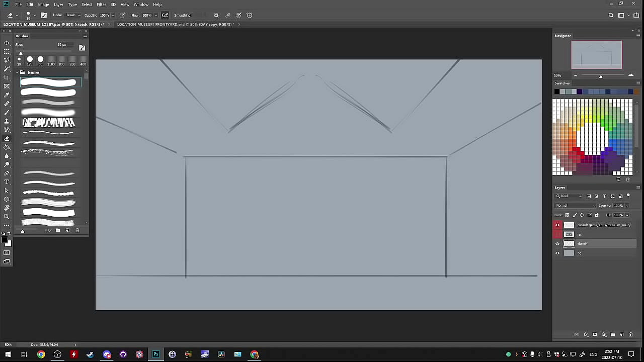
Task: Open tool preset picker arrow
Action: (x=17, y=16)
